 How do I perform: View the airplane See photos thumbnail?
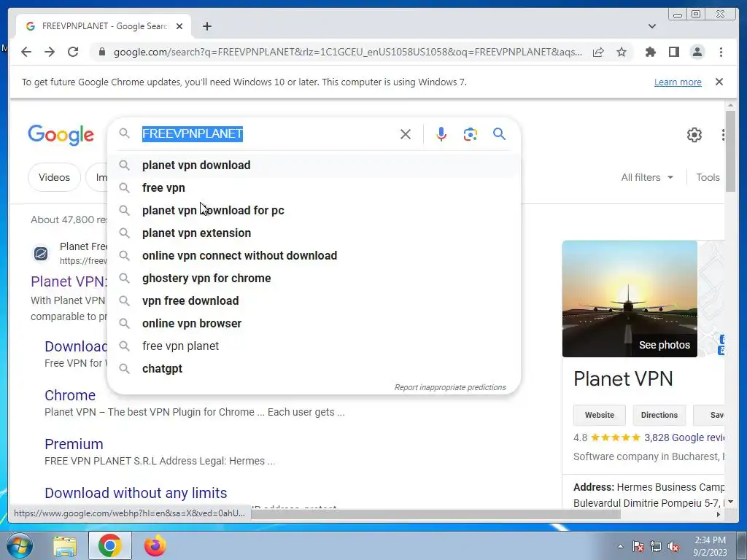630,298
